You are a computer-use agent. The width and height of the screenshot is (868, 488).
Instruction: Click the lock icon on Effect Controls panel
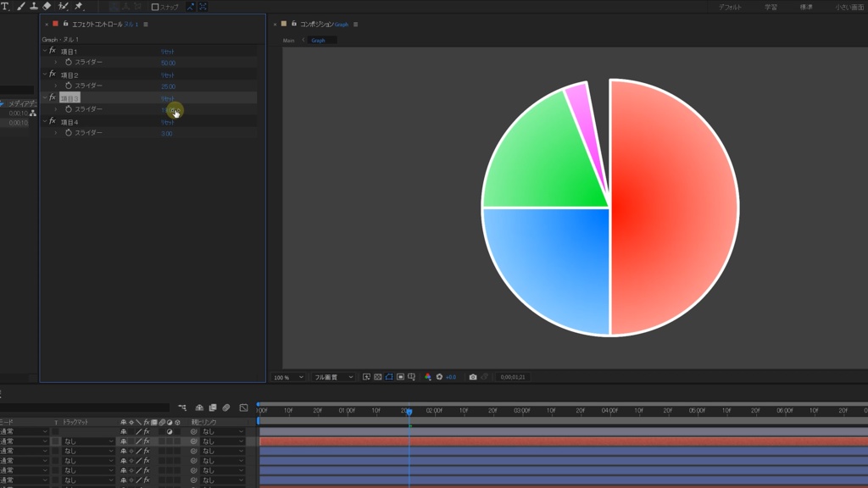click(x=65, y=24)
